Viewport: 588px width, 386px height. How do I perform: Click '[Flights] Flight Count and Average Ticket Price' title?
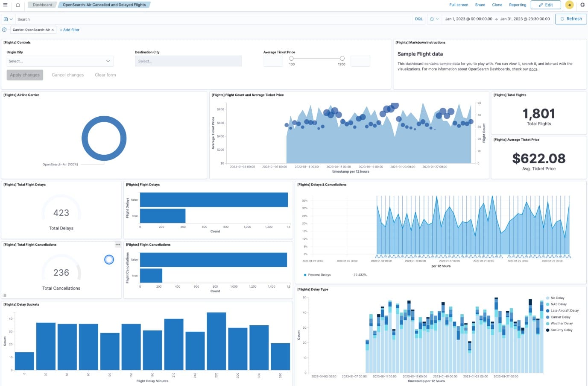(x=248, y=95)
